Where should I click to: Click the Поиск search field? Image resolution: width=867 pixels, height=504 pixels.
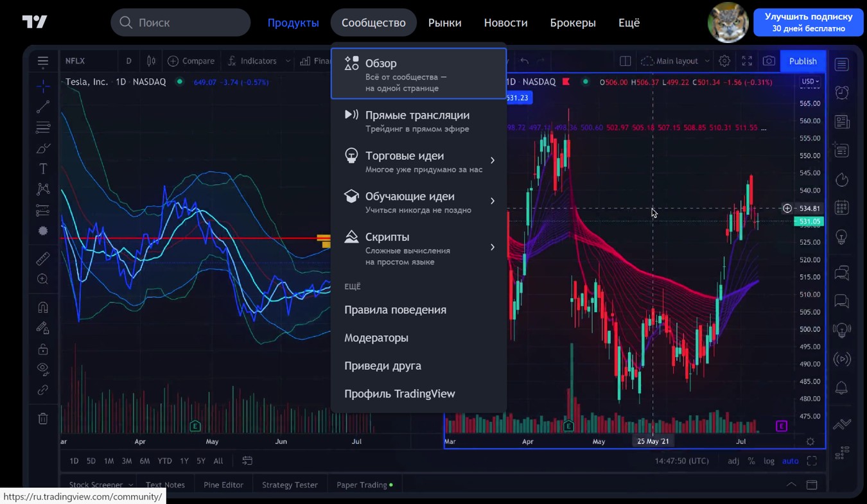(x=181, y=22)
